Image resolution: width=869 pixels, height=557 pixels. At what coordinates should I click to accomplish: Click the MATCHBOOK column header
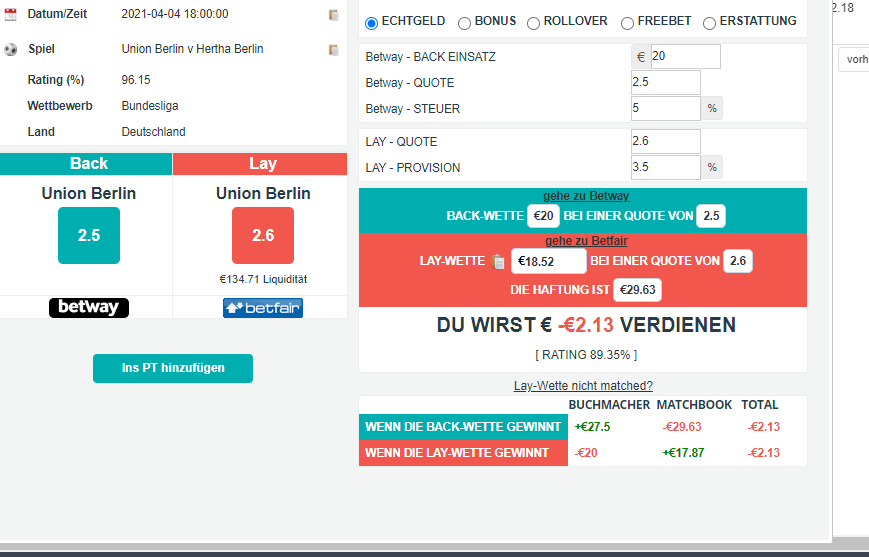[x=694, y=405]
